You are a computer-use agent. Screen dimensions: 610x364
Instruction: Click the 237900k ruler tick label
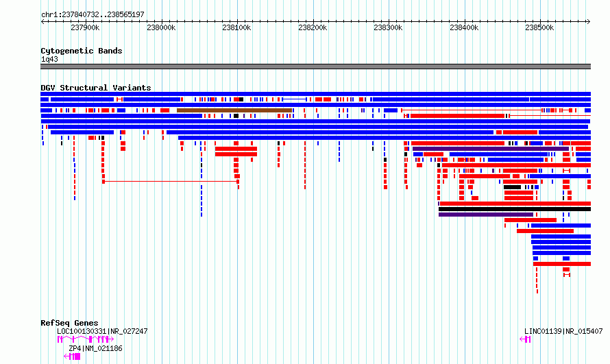click(85, 28)
